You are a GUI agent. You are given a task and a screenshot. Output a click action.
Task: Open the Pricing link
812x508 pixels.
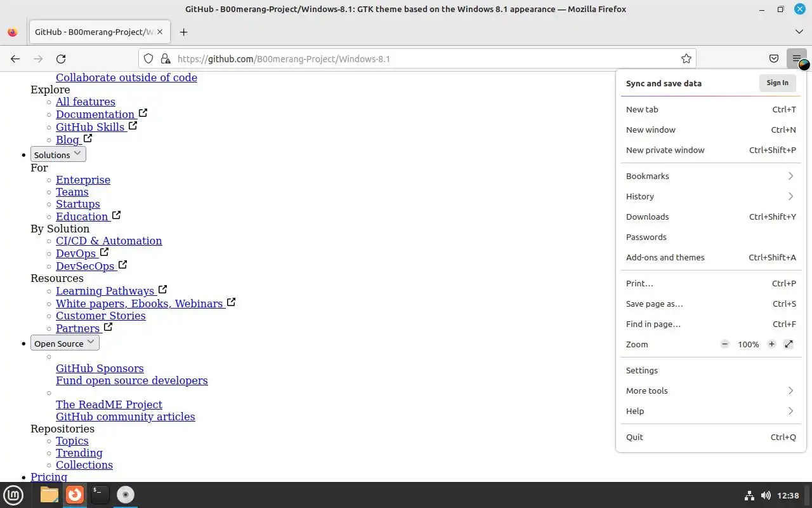click(x=49, y=477)
